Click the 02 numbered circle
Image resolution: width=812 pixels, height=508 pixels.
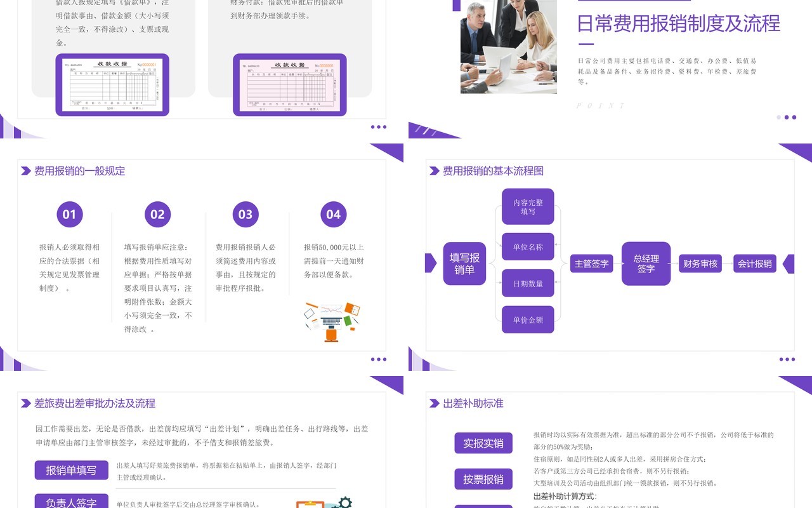[x=157, y=215]
